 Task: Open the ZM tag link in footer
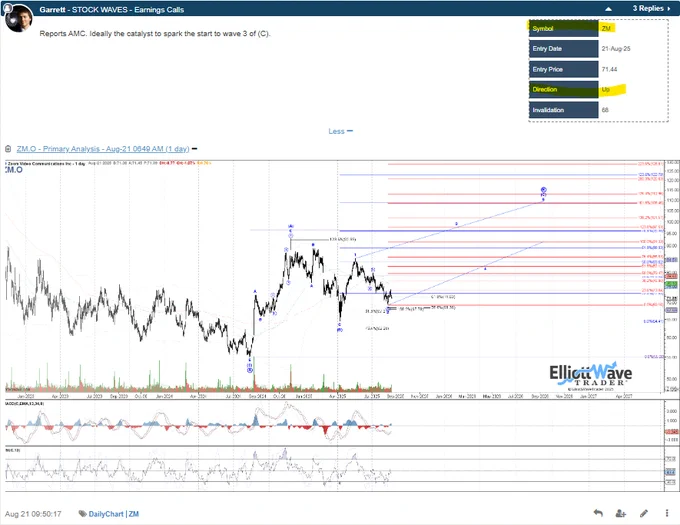134,514
